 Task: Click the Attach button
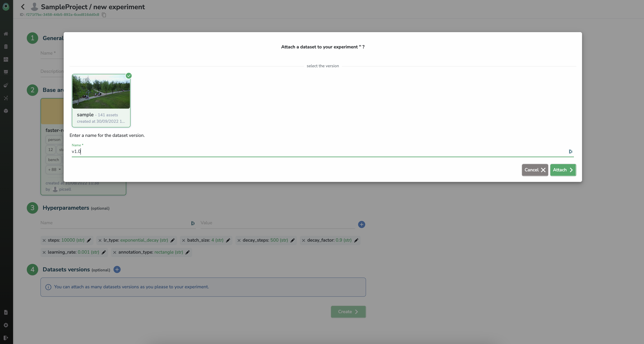[x=563, y=170]
